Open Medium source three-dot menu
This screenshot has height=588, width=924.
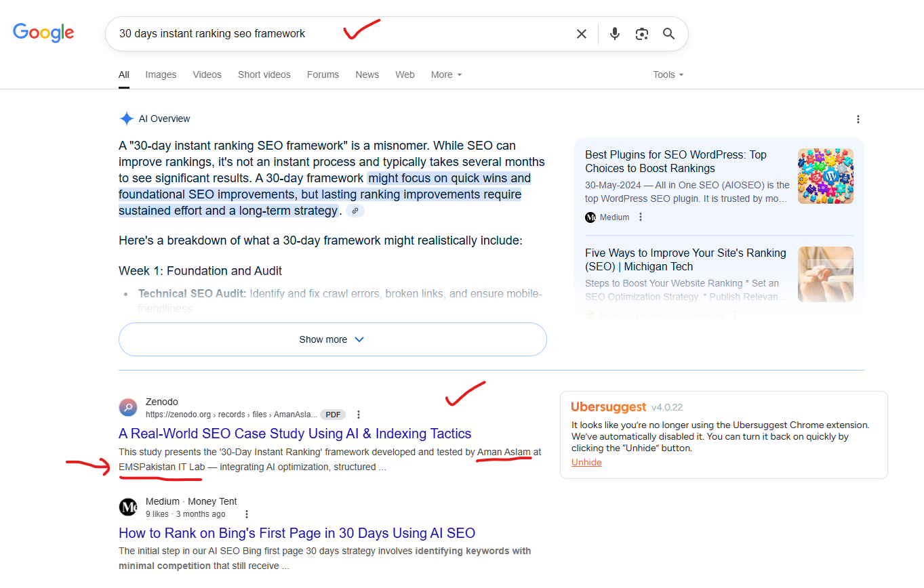pyautogui.click(x=641, y=217)
